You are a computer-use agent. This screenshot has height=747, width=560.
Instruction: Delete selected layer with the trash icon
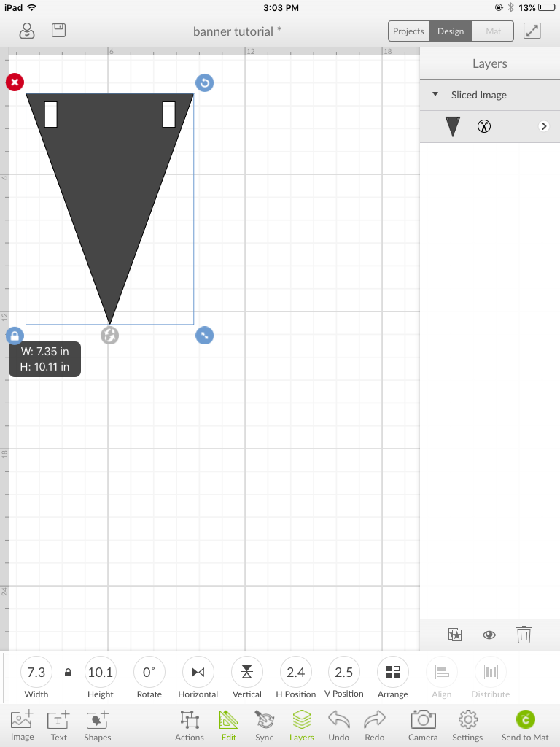coord(524,635)
